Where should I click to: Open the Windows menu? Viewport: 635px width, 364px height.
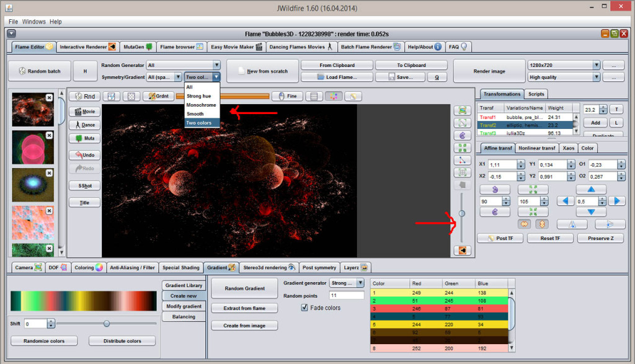pos(34,22)
